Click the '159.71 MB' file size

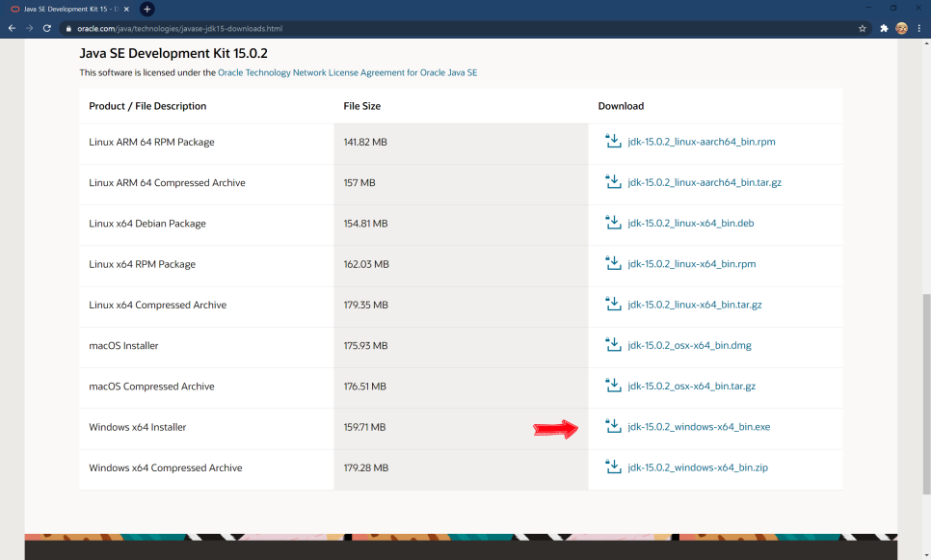click(364, 427)
